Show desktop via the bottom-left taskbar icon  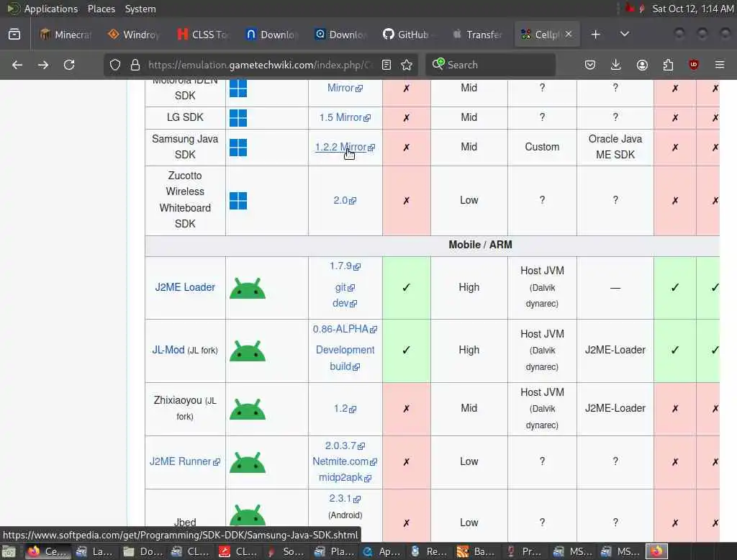(x=9, y=551)
